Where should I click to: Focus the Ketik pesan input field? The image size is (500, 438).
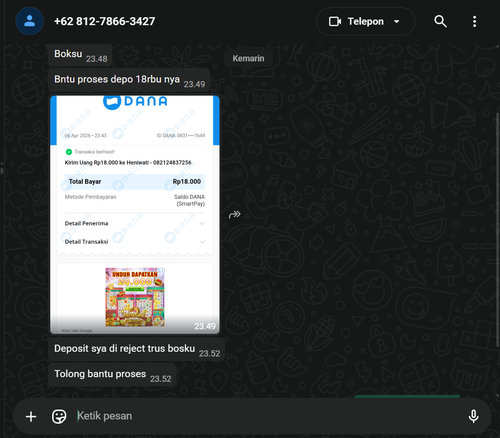[267, 416]
